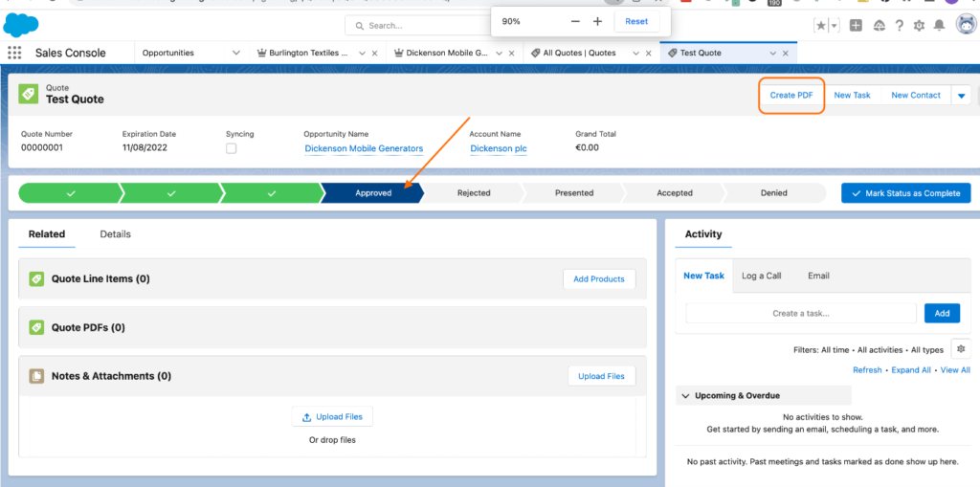Open the Dickenson Mobile Generators opportunity link
Image resolution: width=980 pixels, height=487 pixels.
pyautogui.click(x=364, y=149)
